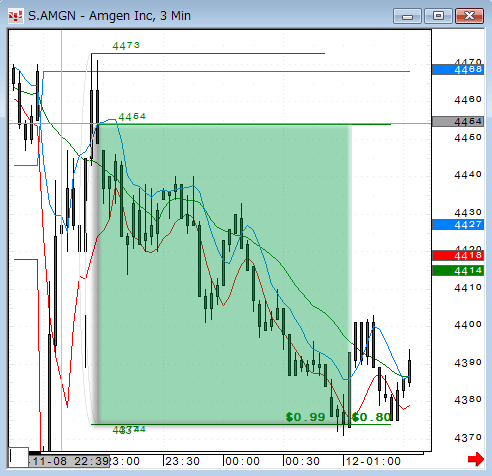
Task: Click the 4370 price axis label
Action: (468, 437)
